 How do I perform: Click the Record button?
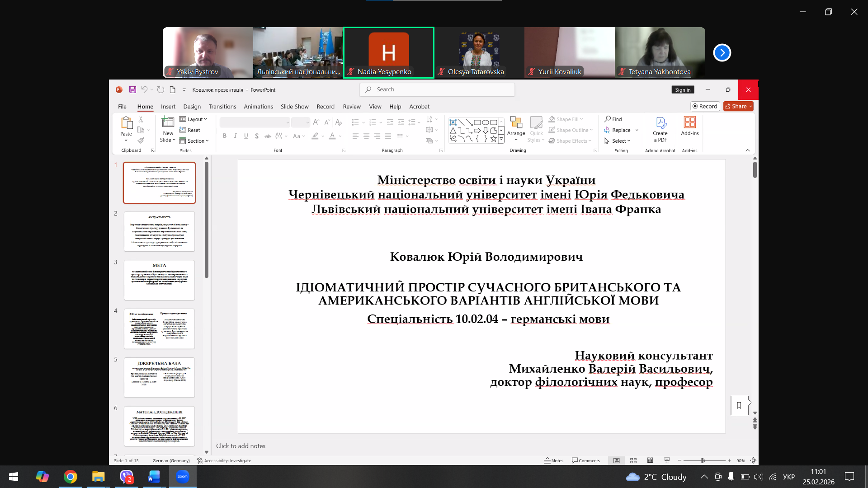(705, 106)
